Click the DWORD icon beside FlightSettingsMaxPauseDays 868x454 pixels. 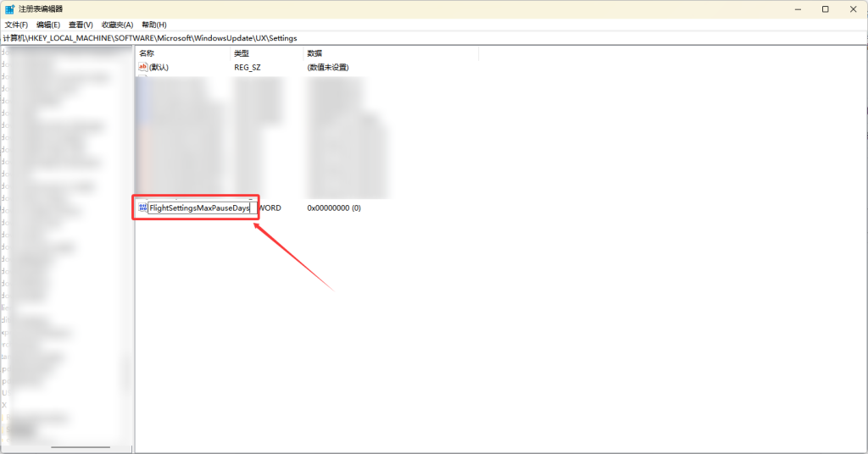pyautogui.click(x=142, y=208)
